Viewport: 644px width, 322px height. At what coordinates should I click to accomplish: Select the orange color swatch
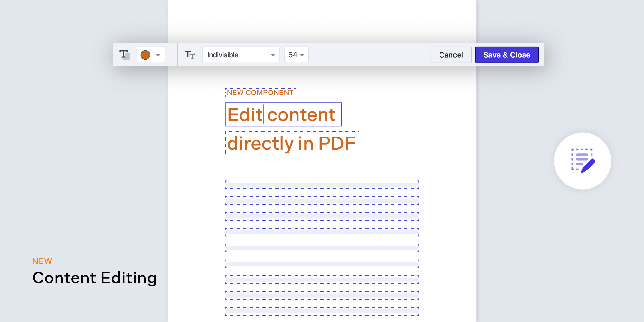coord(146,55)
